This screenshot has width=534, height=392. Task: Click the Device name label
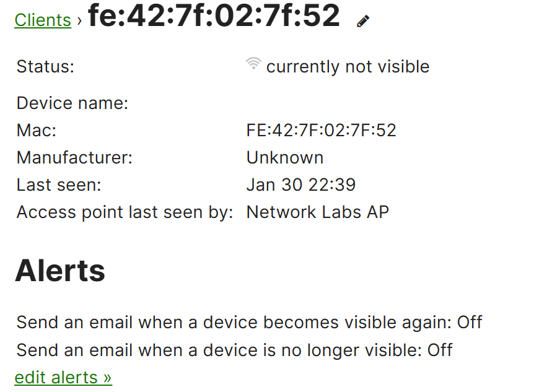[72, 103]
